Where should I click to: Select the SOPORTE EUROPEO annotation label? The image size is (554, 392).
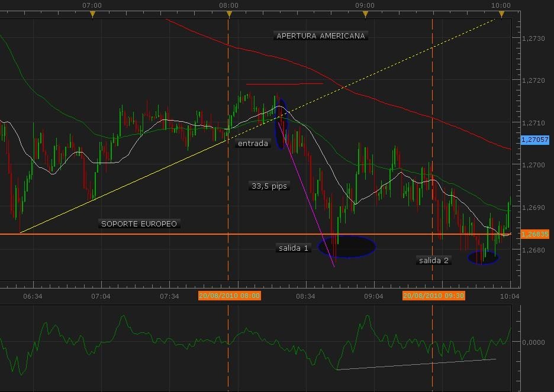click(x=139, y=223)
